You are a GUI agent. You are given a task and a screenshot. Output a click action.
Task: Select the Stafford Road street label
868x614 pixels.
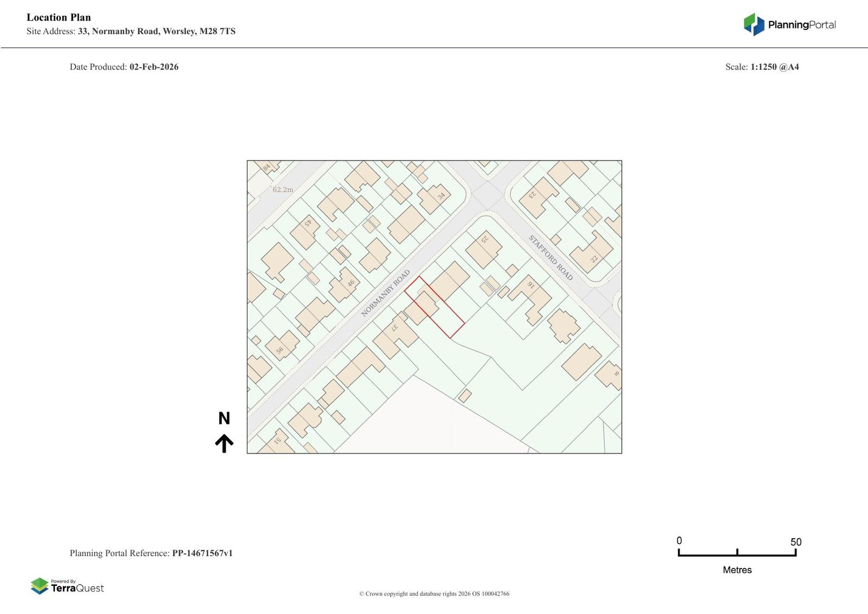[550, 258]
